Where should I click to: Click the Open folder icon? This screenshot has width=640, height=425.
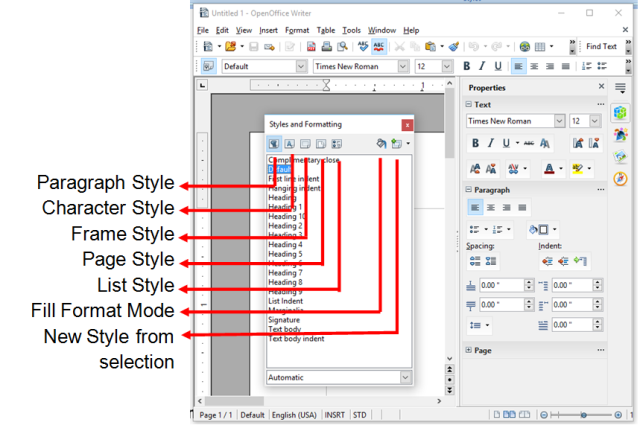pos(231,47)
